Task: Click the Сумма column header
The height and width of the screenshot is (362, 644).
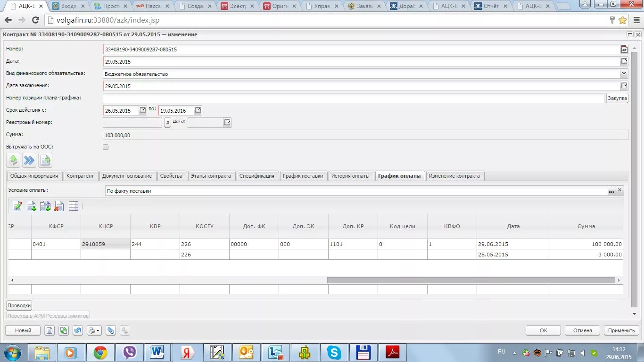Action: [x=586, y=226]
